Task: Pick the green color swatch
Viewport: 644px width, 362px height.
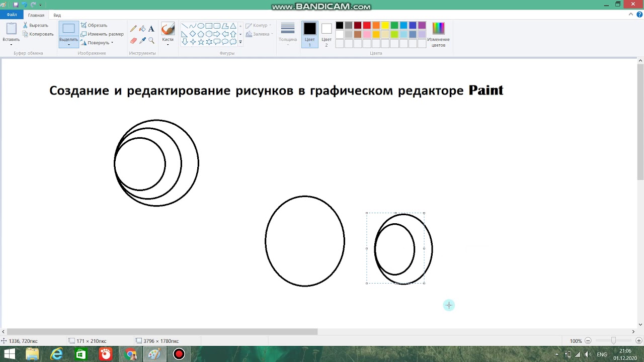Action: coord(394,25)
